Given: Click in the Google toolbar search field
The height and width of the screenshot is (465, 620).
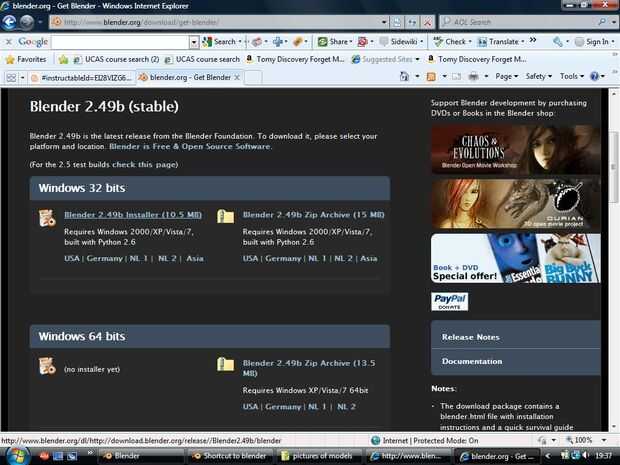Looking at the screenshot, I should [x=120, y=42].
